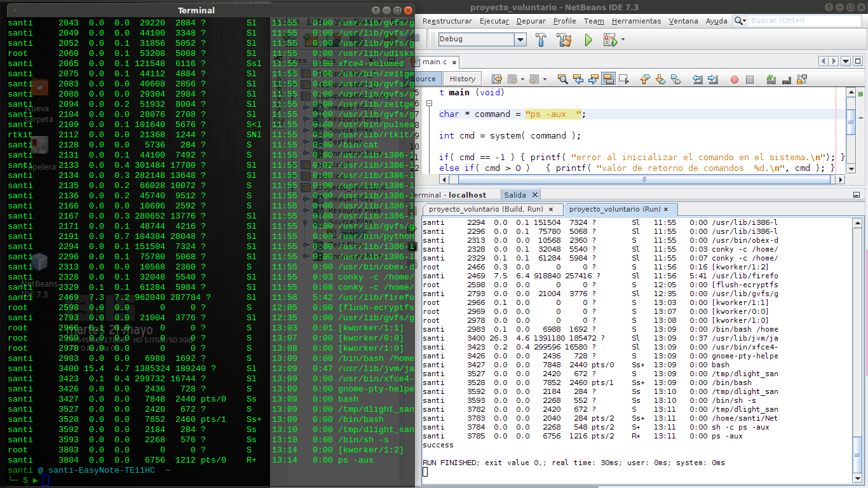Open the Debug configuration dropdown
The width and height of the screenshot is (868, 488).
tap(520, 39)
